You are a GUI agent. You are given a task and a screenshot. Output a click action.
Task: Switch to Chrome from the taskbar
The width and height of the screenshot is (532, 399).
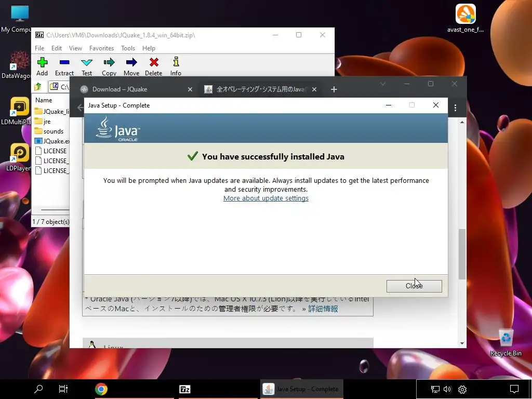(x=101, y=389)
